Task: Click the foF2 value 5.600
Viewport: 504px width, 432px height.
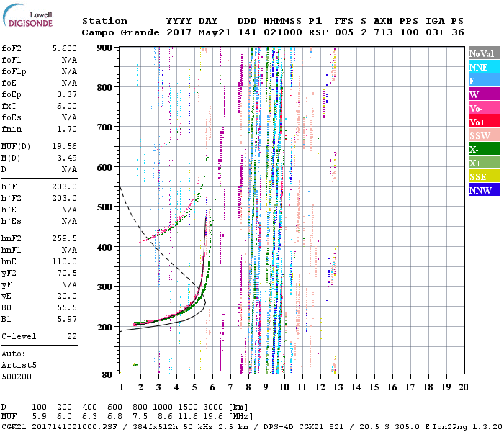Action: pos(65,48)
